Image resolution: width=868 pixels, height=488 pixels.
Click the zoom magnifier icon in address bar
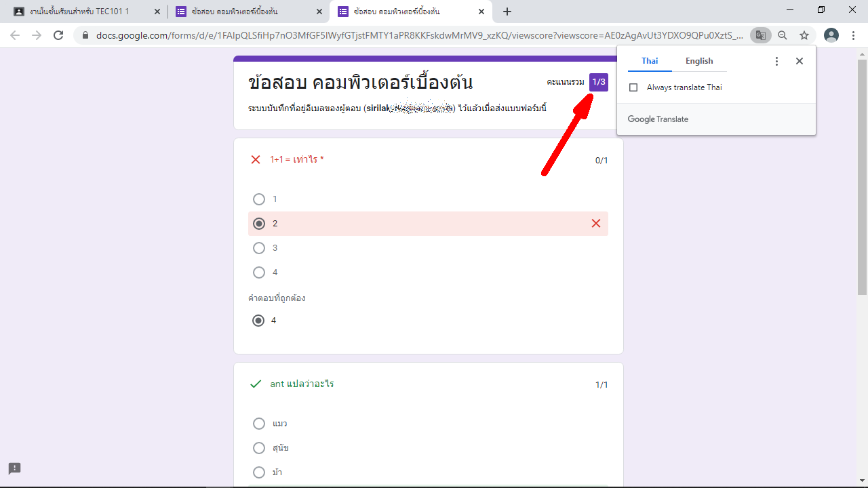[783, 35]
